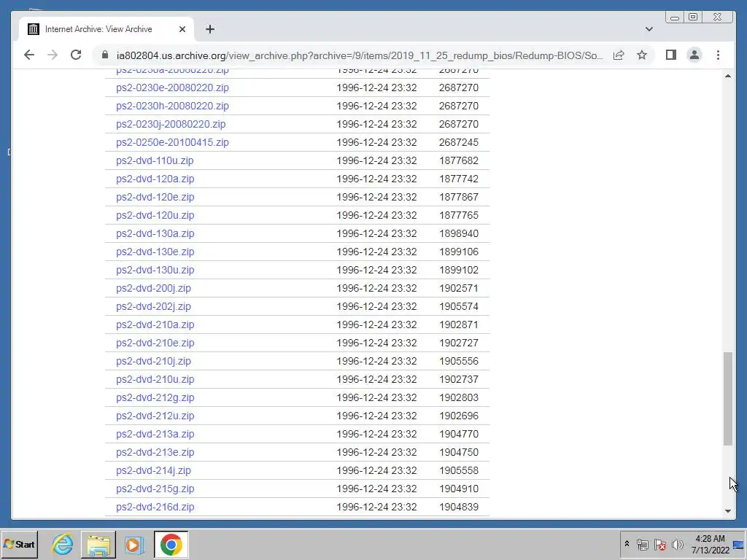Open ps2-0250e-20100415.zip link

pyautogui.click(x=172, y=142)
